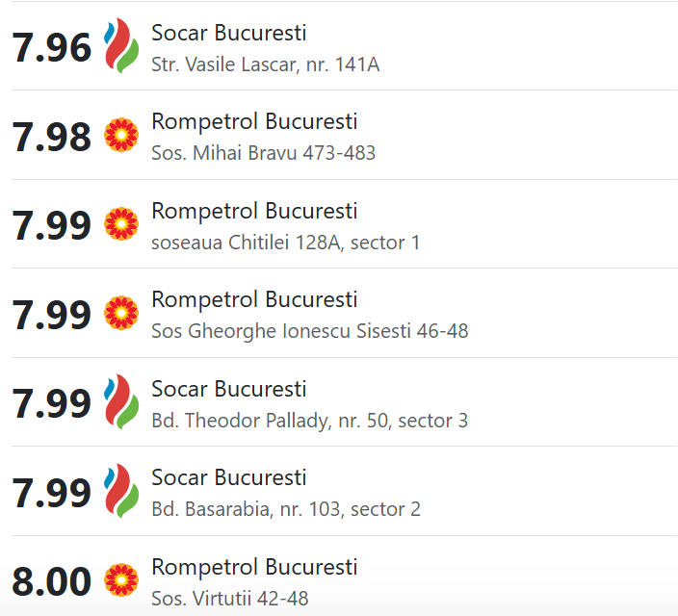Click the Rompetrol logo beside Sos. Virtutii
Image resolution: width=678 pixels, height=616 pixels.
[x=121, y=580]
